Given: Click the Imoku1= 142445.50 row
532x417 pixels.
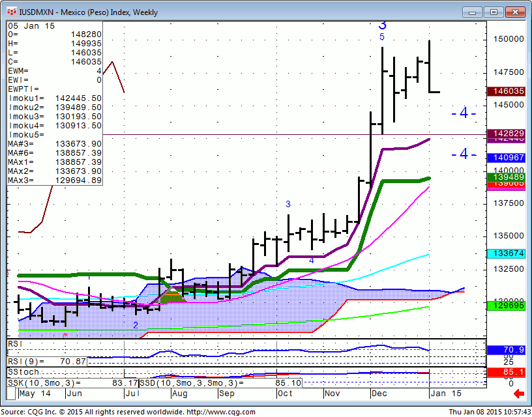Looking at the screenshot, I should coord(55,98).
